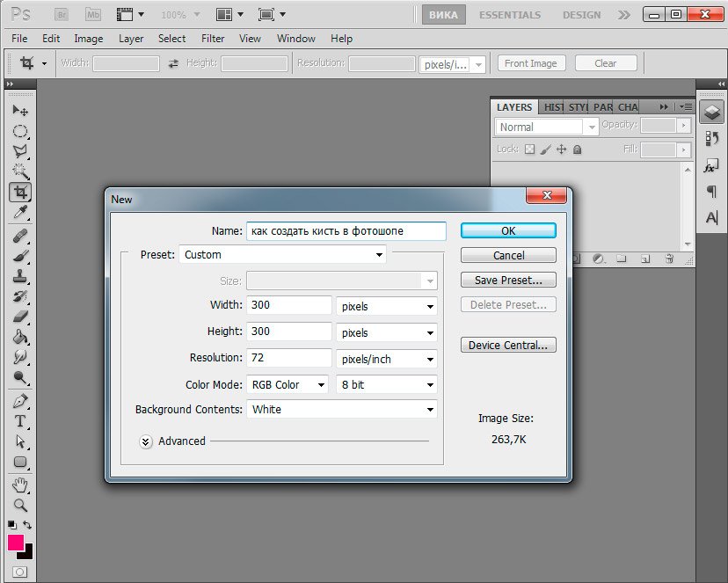Open the Image menu
The height and width of the screenshot is (583, 728).
[88, 39]
